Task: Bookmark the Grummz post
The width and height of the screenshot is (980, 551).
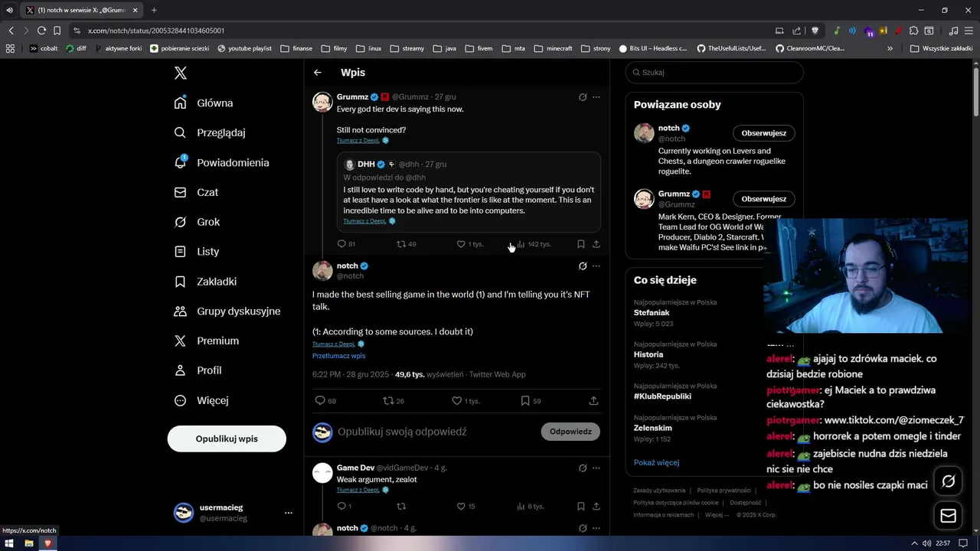Action: coord(581,244)
